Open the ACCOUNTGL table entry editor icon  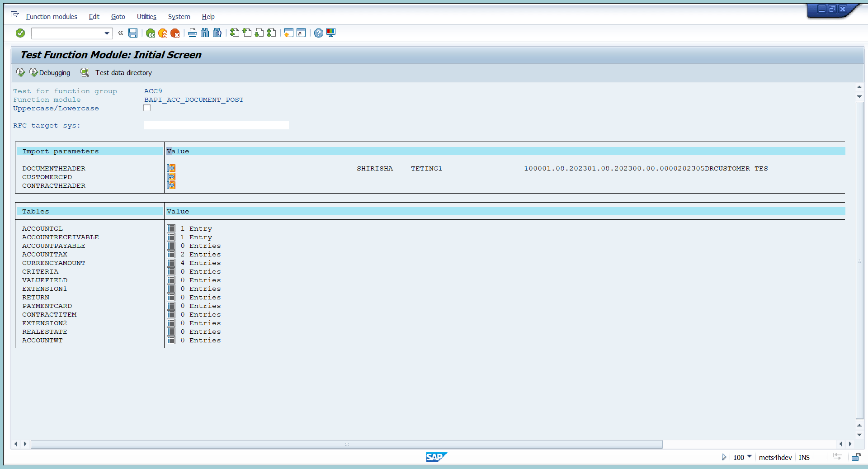(171, 228)
